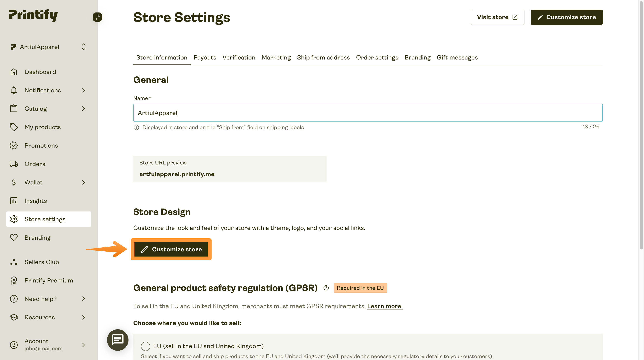The width and height of the screenshot is (644, 360).
Task: Switch to the Gift messages tab
Action: [457, 58]
